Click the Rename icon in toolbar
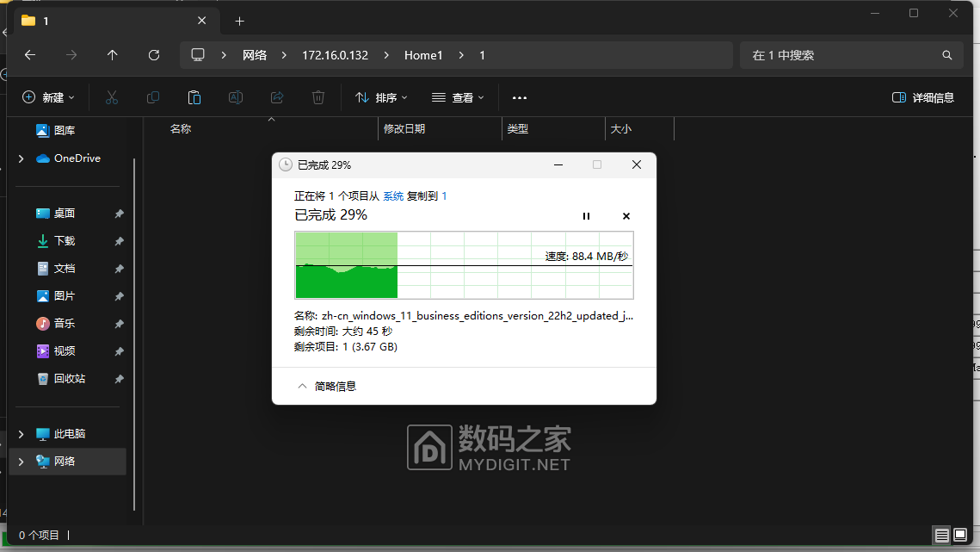This screenshot has width=980, height=552. pos(236,97)
